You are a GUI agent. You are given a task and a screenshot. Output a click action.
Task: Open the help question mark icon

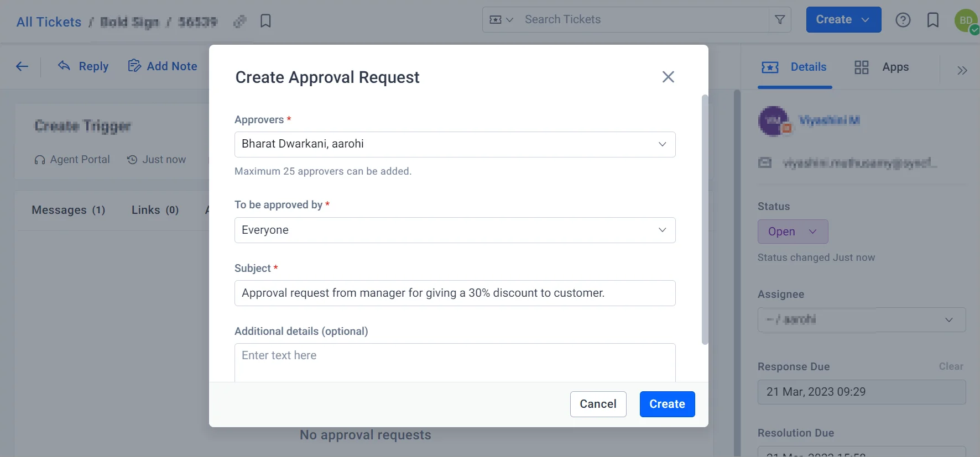pyautogui.click(x=903, y=20)
